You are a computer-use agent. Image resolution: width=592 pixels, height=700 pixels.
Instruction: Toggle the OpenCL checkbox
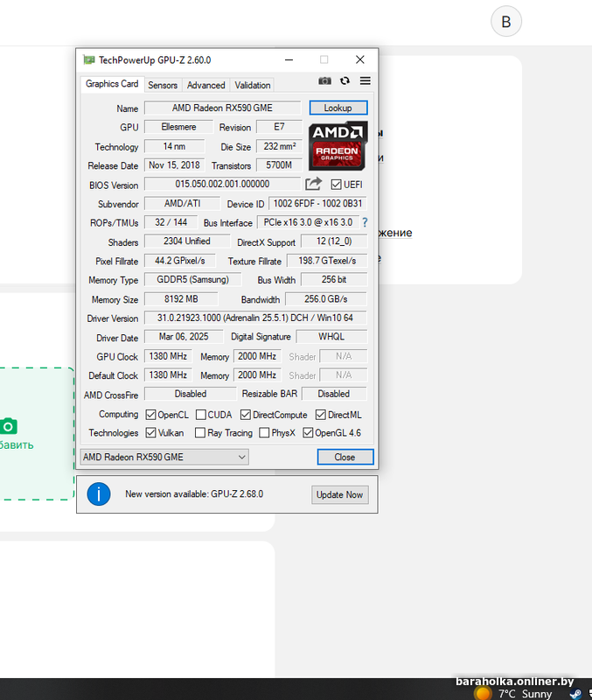click(150, 415)
